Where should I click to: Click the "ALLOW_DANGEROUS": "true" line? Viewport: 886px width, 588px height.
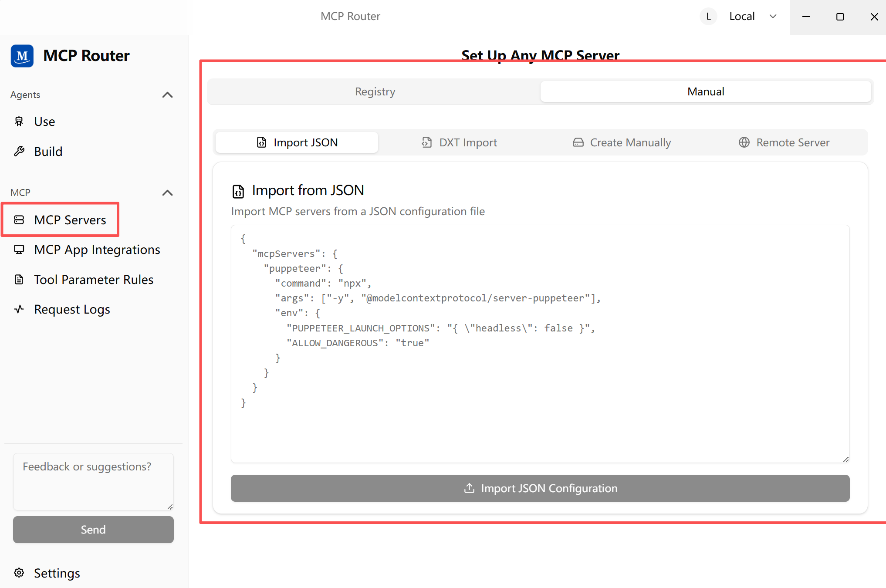[x=358, y=343]
